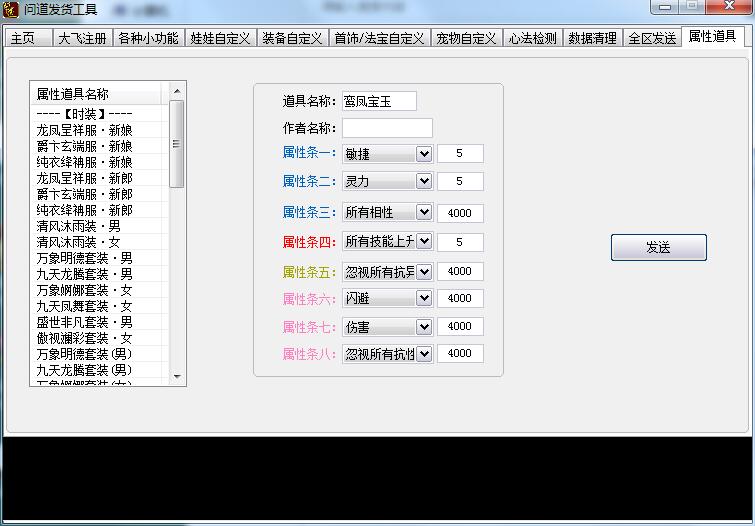Click the empty 作者名称 text field
755x526 pixels.
point(387,128)
